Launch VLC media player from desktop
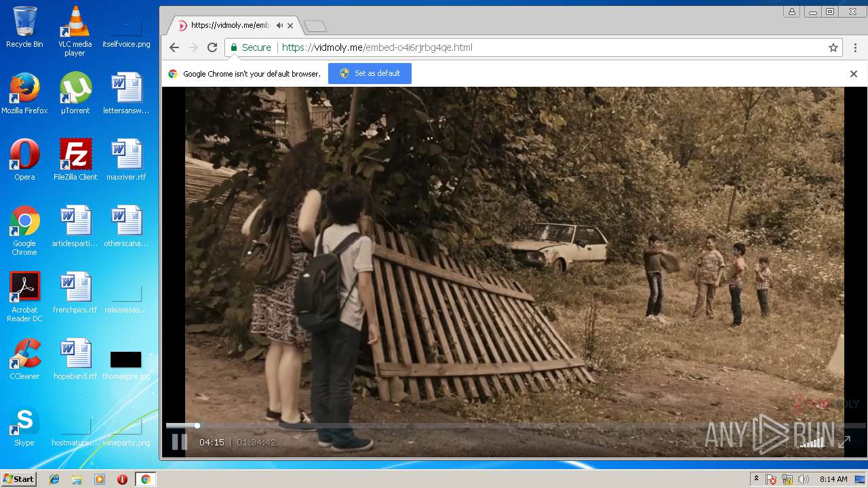This screenshot has width=868, height=488. coord(75,31)
